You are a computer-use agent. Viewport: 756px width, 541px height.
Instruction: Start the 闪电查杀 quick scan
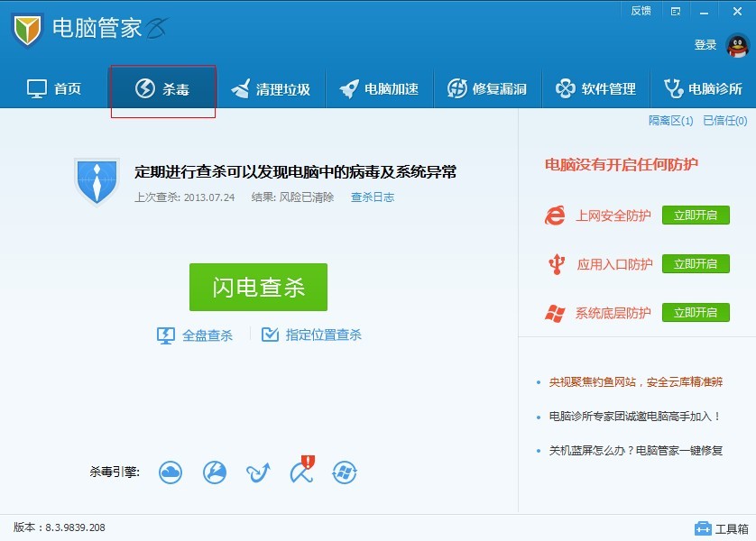(258, 288)
